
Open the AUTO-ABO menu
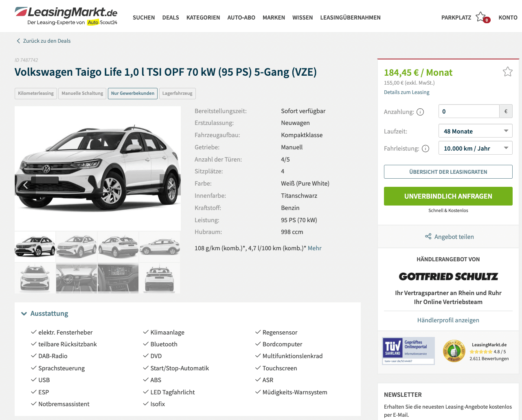point(241,17)
